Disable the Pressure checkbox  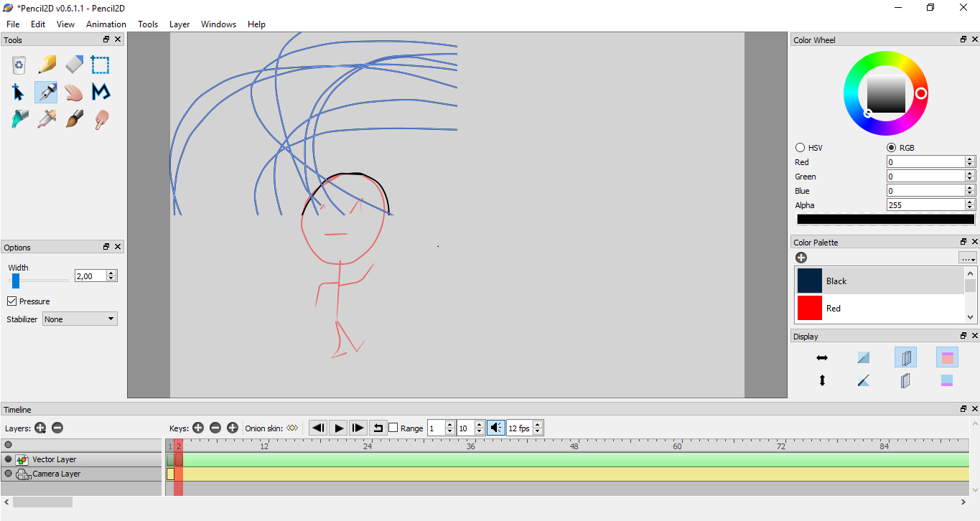(x=12, y=301)
